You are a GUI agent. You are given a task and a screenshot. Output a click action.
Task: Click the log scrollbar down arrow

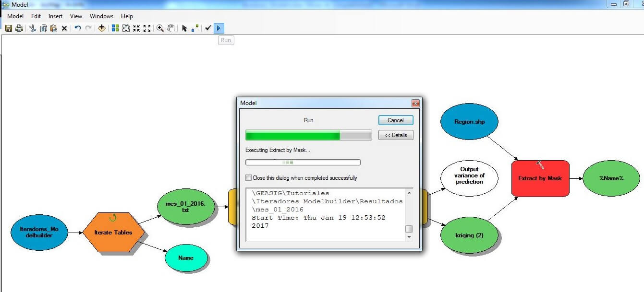[x=409, y=237]
